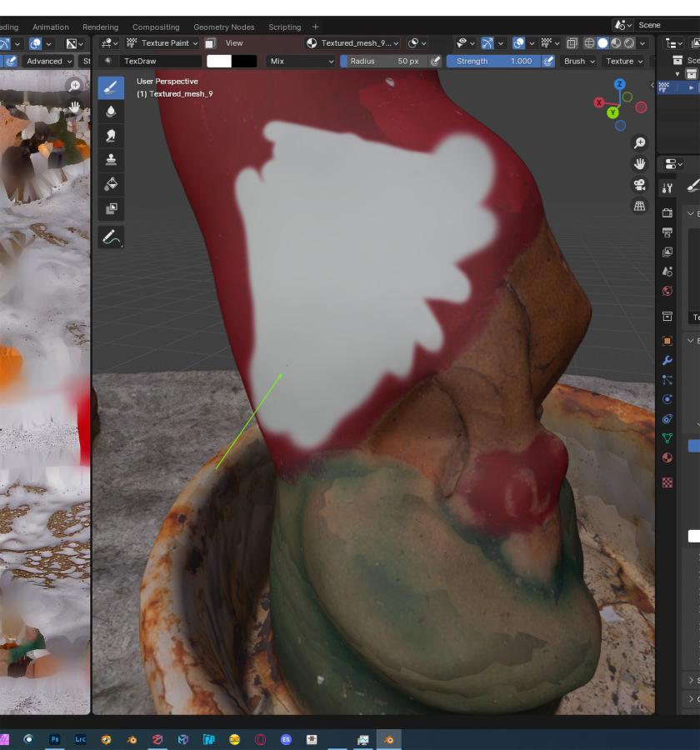Select the Clone stamp tool
The image size is (700, 750).
click(x=111, y=160)
